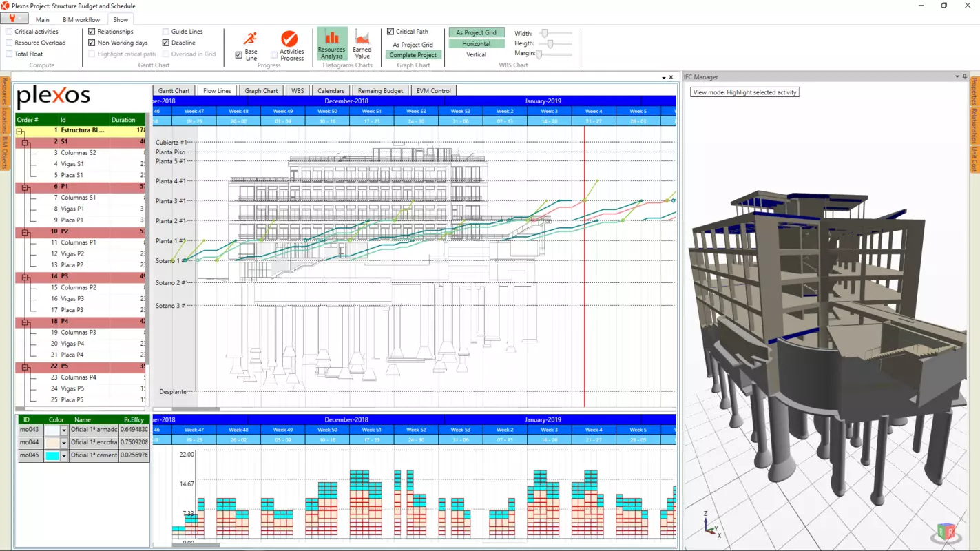Collapse the Estructura BL root node

(21, 131)
